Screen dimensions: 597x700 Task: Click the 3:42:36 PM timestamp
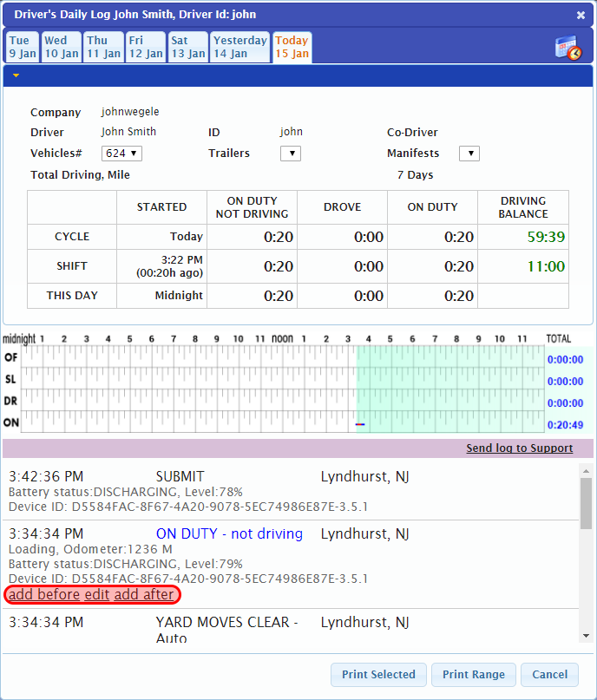pos(46,477)
